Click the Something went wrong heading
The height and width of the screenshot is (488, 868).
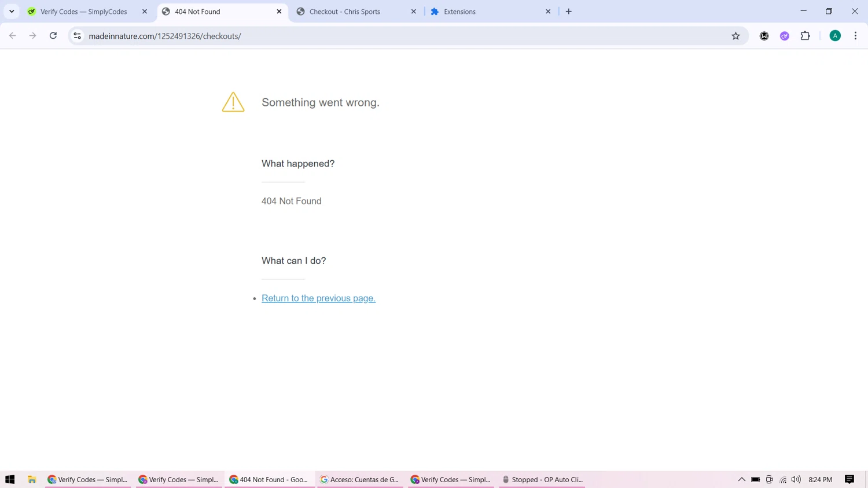pos(321,102)
